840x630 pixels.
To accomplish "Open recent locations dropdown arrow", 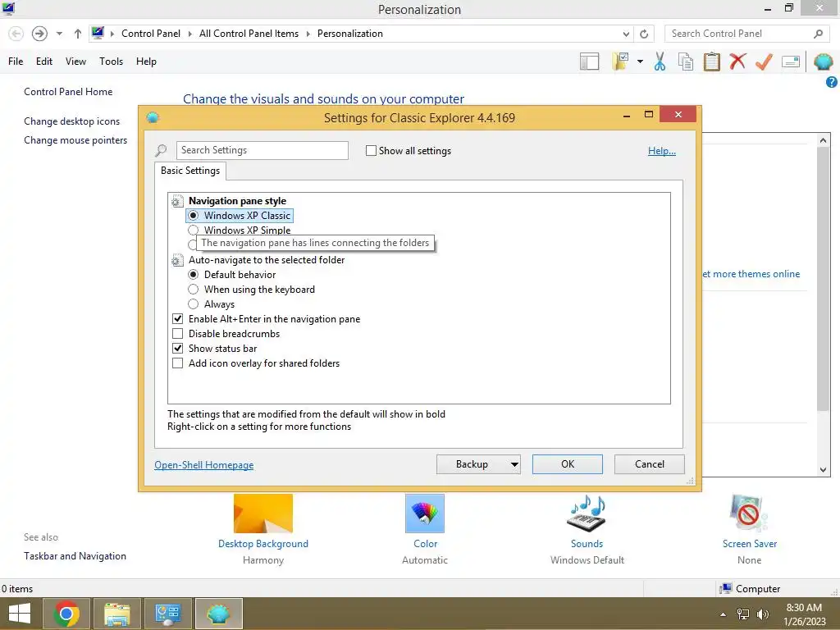I will (x=59, y=34).
